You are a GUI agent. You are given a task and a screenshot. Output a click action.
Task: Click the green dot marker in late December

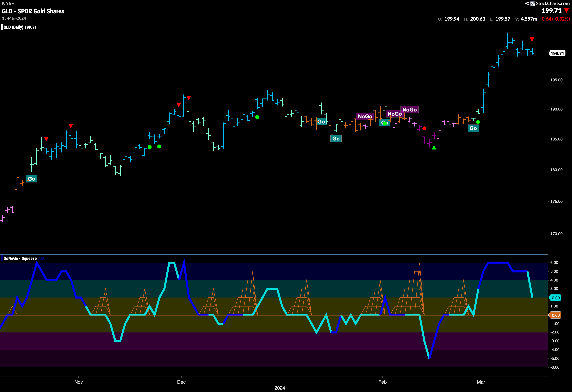coord(257,117)
